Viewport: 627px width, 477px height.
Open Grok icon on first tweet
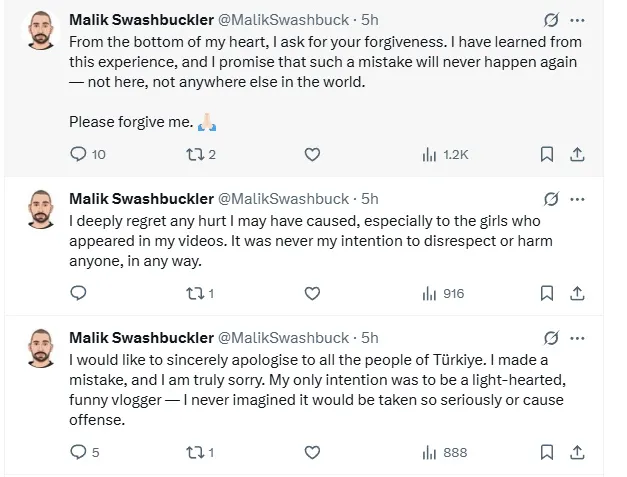point(550,20)
